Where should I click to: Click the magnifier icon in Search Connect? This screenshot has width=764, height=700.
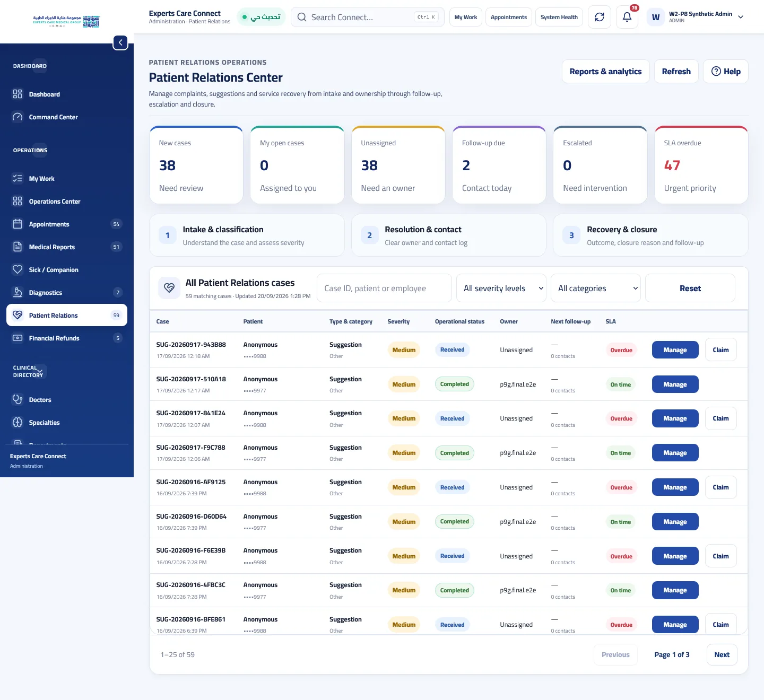pos(302,17)
